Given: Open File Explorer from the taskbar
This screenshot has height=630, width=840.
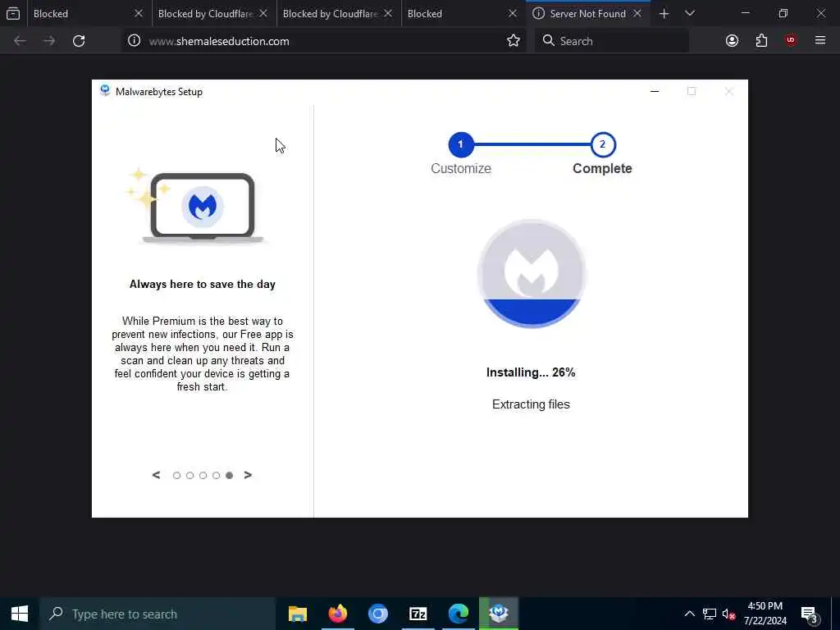Looking at the screenshot, I should 297,614.
